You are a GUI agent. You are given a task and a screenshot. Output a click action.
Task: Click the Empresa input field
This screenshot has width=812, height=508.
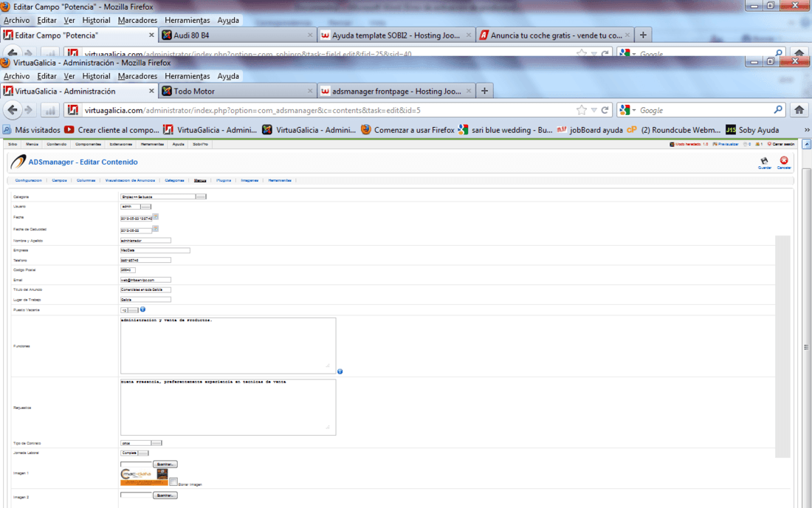tap(155, 250)
